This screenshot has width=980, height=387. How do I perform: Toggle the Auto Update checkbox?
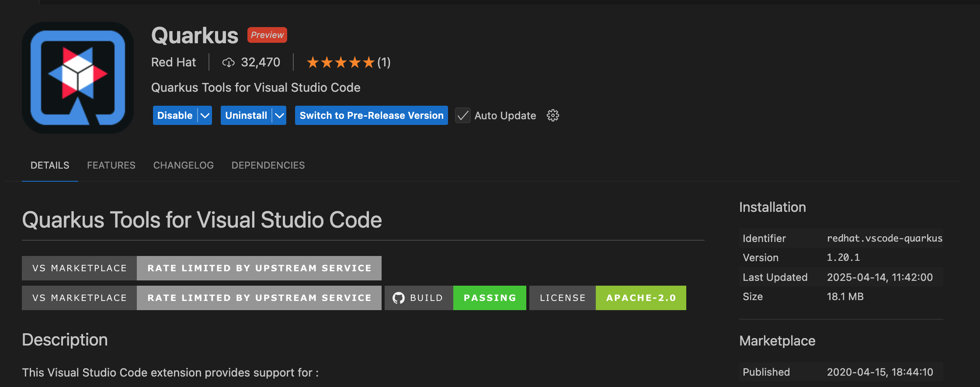pos(462,115)
